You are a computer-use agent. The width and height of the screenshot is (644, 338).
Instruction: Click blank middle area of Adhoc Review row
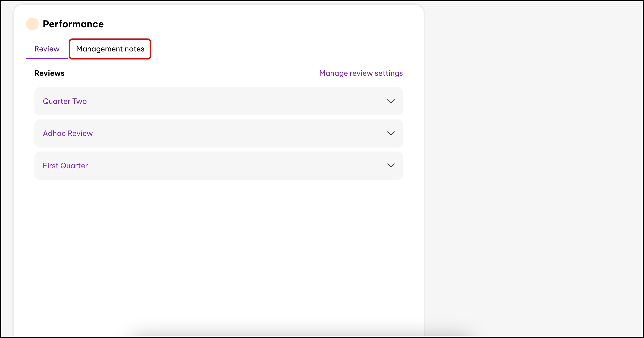(x=219, y=133)
